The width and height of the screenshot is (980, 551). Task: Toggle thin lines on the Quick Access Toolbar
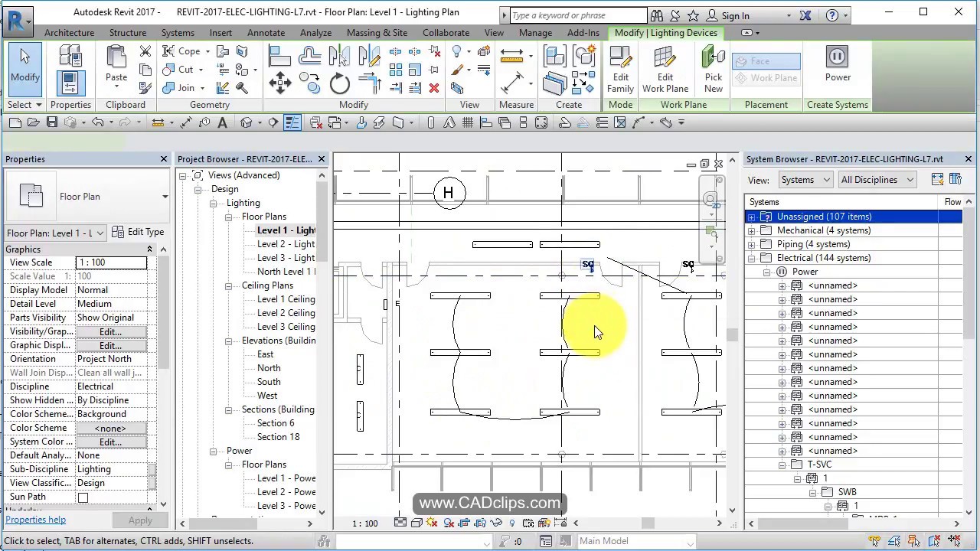293,122
